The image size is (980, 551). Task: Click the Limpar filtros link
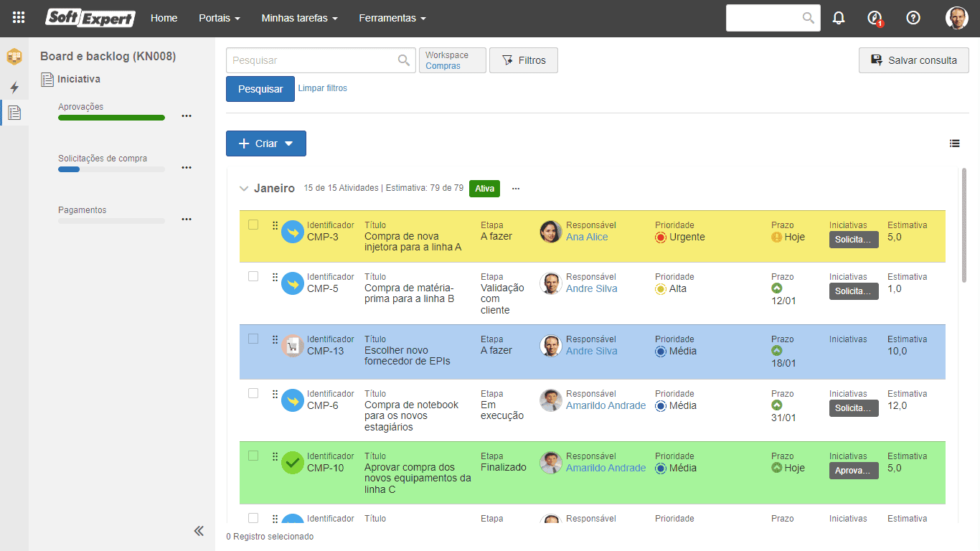tap(322, 88)
